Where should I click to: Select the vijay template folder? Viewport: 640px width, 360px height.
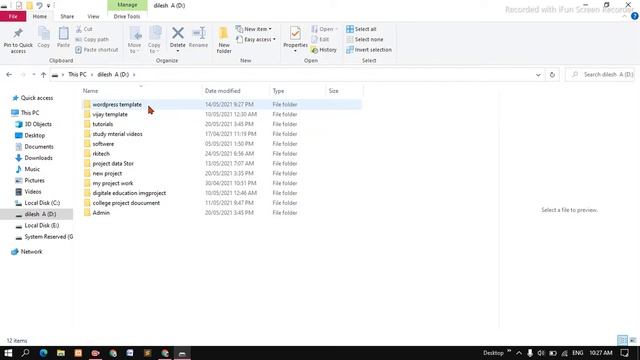tap(110, 114)
